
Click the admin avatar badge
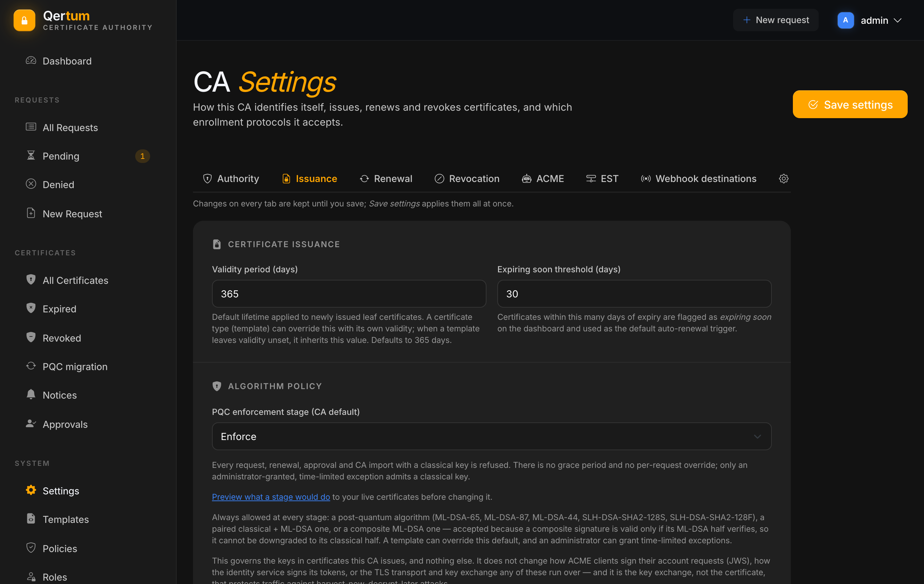click(x=846, y=20)
